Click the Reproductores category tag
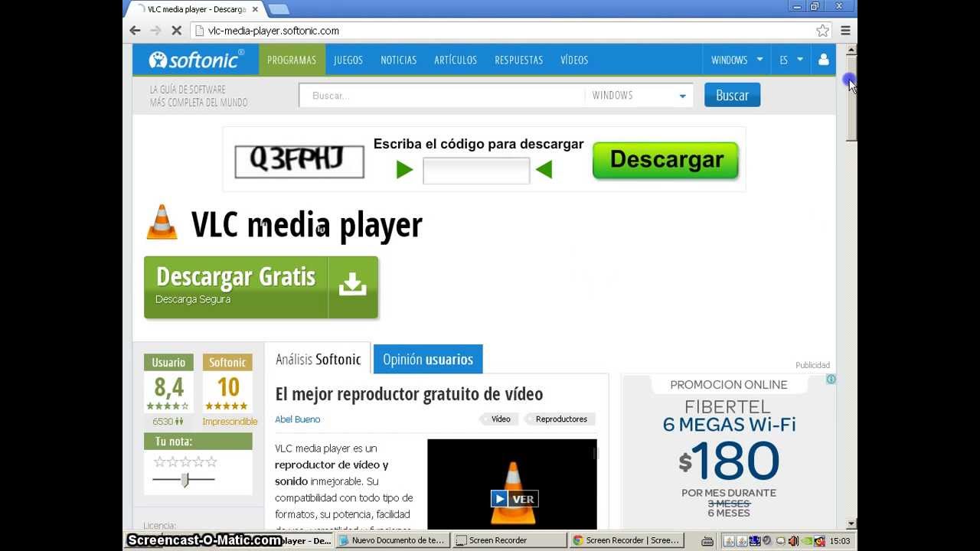980x551 pixels. tap(560, 419)
